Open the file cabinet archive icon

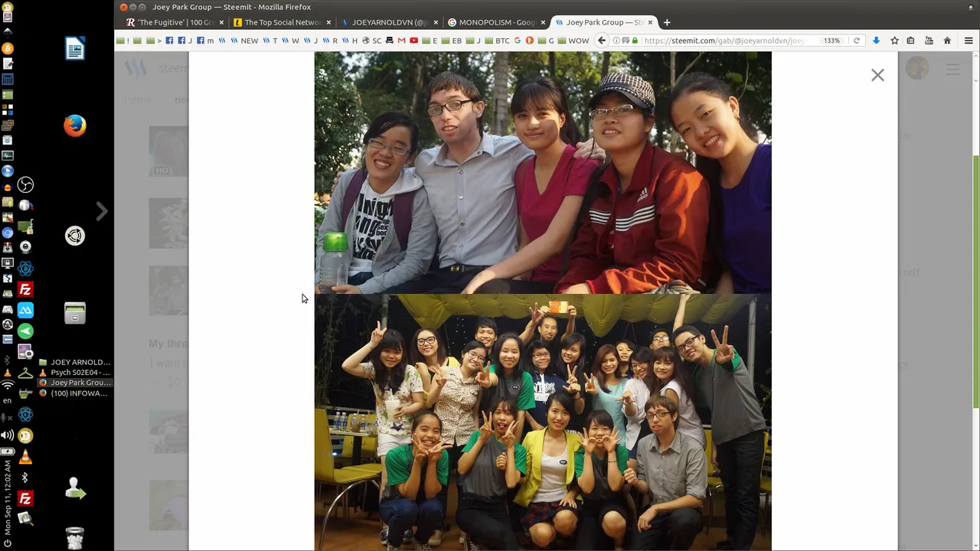(x=75, y=313)
